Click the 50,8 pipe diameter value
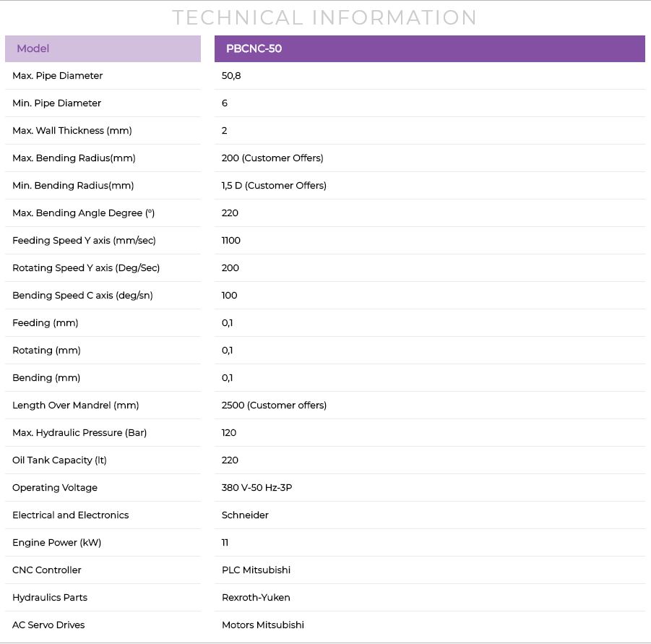 click(231, 76)
